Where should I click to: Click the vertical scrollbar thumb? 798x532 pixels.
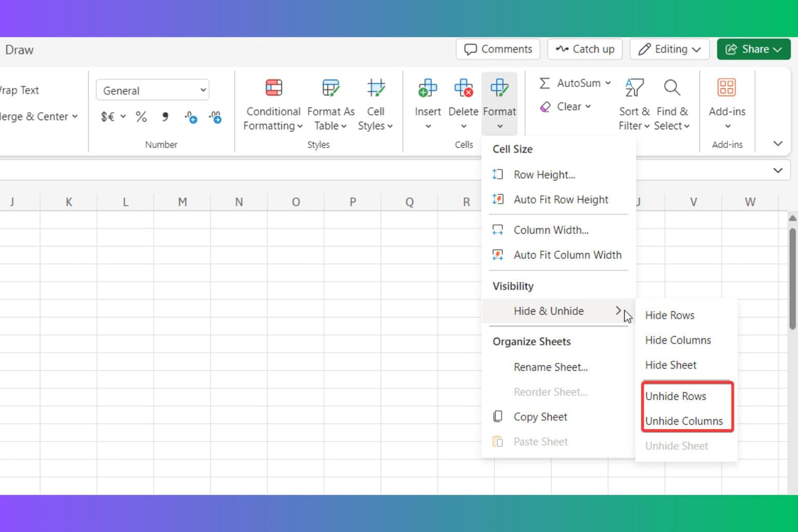coord(792,278)
